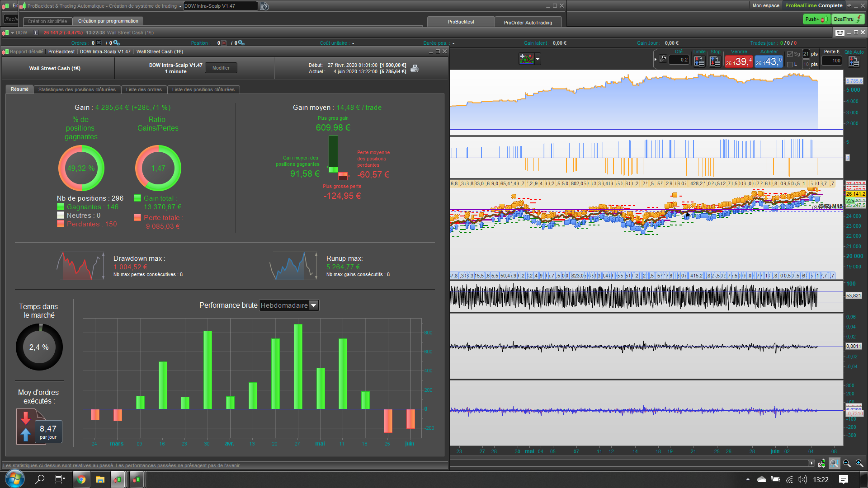Click the wrench settings icon near Qté
This screenshot has width=868, height=488.
click(663, 59)
